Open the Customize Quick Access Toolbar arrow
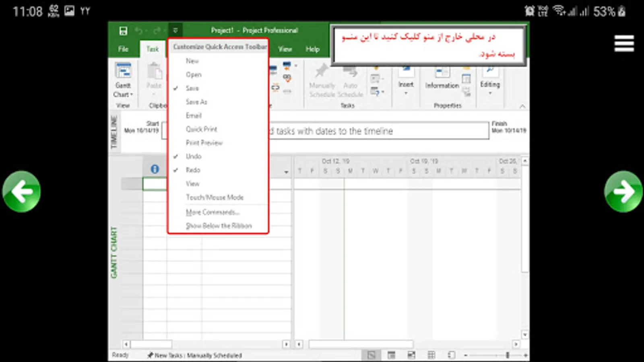Viewport: 644px width, 362px height. click(x=175, y=31)
